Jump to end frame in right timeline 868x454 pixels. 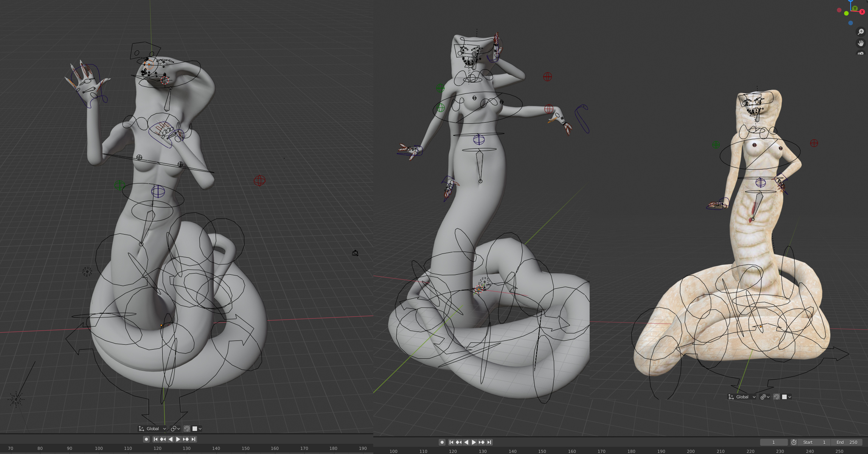click(x=489, y=442)
